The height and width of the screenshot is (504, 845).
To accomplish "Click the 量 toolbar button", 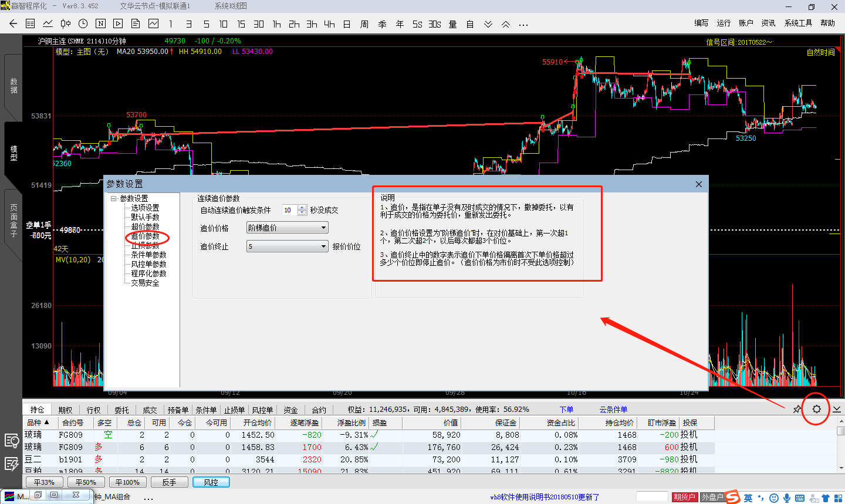I will pos(452,24).
